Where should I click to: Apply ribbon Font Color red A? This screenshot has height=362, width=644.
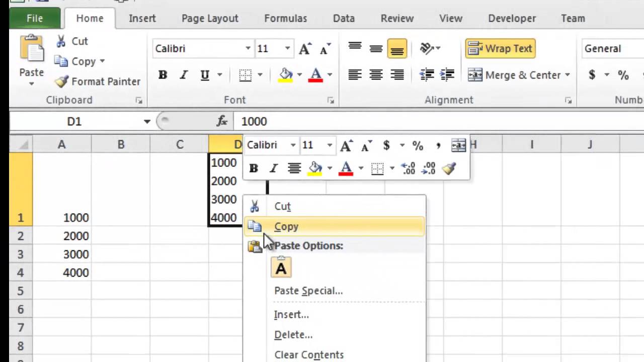[316, 75]
